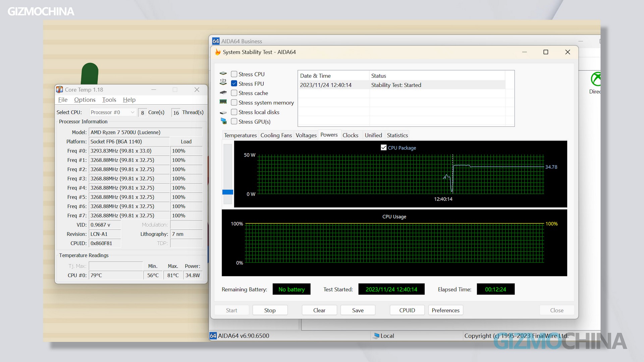The width and height of the screenshot is (644, 362).
Task: Click the Core Temp app icon in title bar
Action: coord(59,89)
